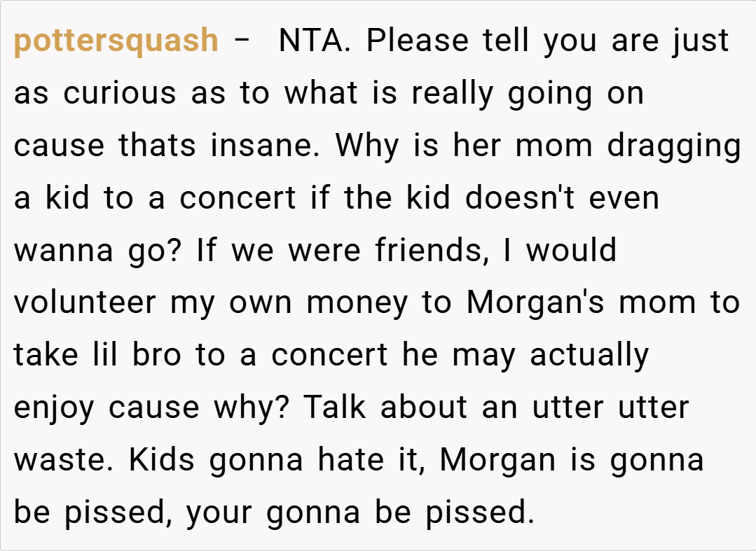This screenshot has width=756, height=551.
Task: Click the word "hate" in the comment
Action: click(350, 460)
